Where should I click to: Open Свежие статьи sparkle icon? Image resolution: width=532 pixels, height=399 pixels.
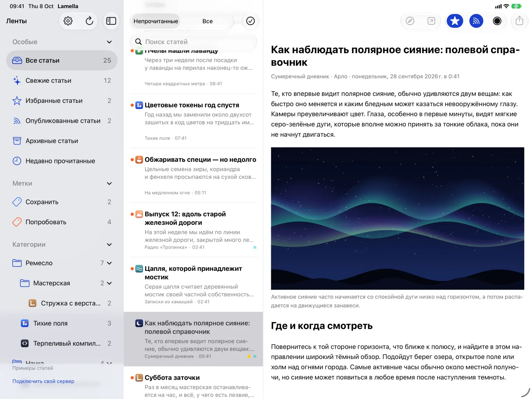point(17,81)
